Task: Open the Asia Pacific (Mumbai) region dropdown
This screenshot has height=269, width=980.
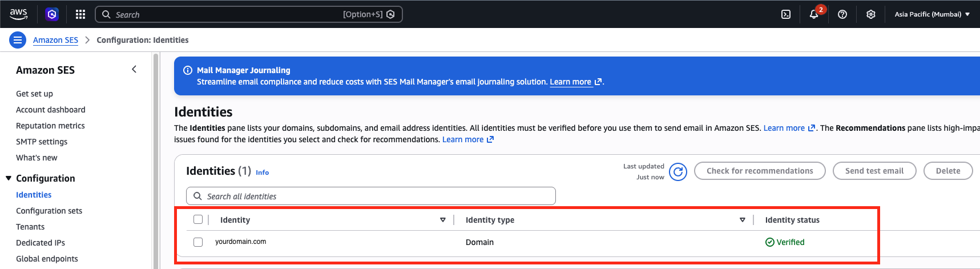Action: [x=931, y=14]
